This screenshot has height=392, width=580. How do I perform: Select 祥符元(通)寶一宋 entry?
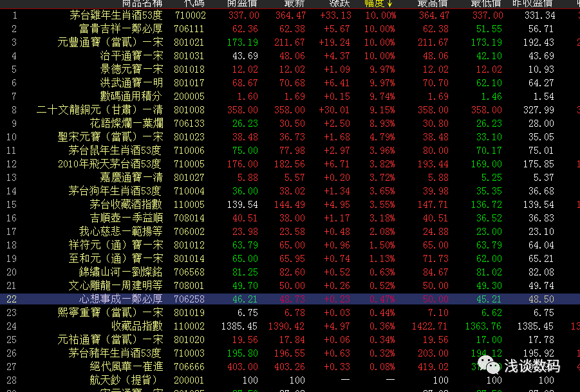(x=115, y=245)
